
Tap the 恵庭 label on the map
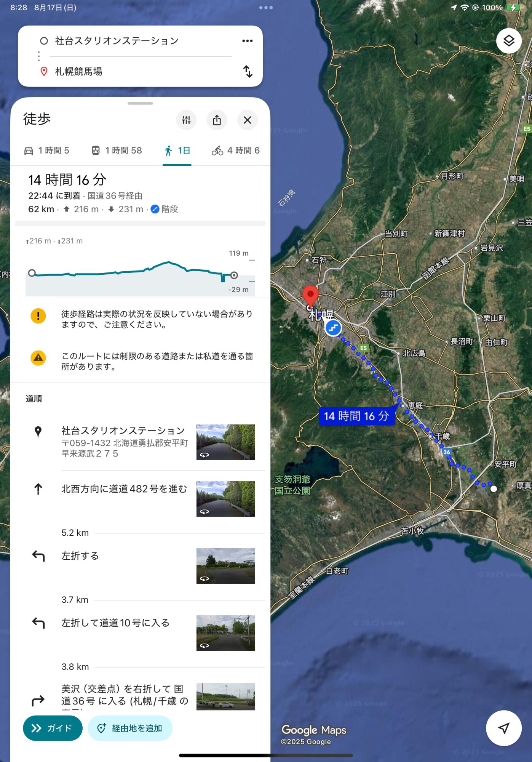tap(415, 405)
